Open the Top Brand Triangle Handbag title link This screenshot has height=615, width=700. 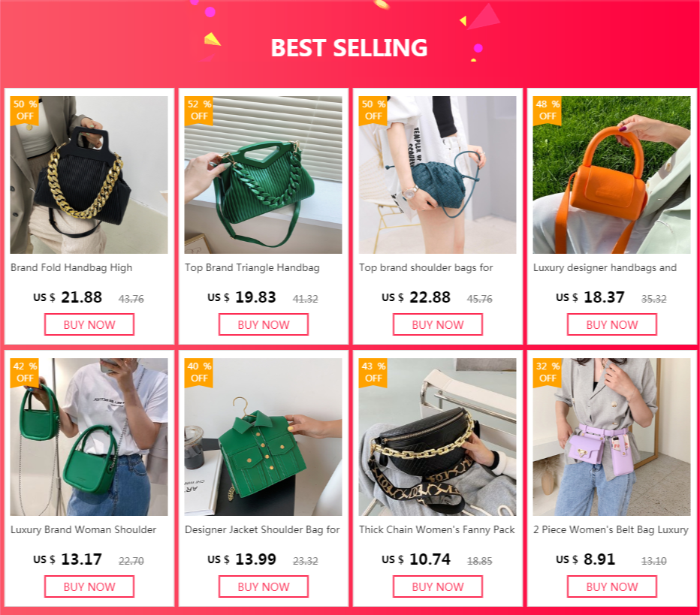click(x=252, y=268)
